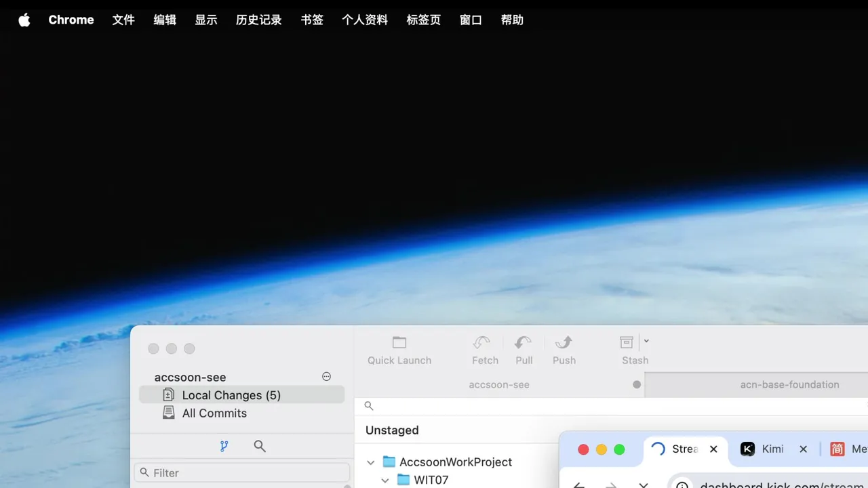The width and height of the screenshot is (868, 488).
Task: Click the Chrome window green zoom button
Action: point(619,449)
